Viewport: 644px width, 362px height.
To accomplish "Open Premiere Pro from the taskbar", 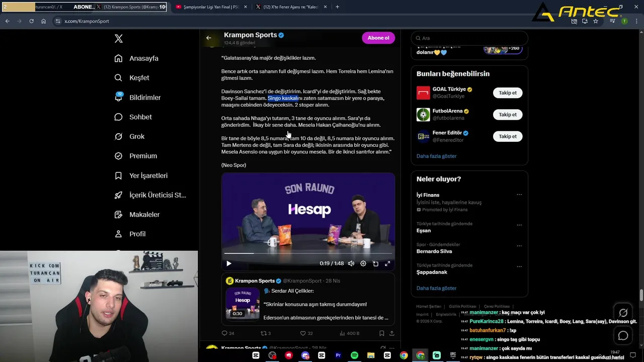I will [338, 355].
